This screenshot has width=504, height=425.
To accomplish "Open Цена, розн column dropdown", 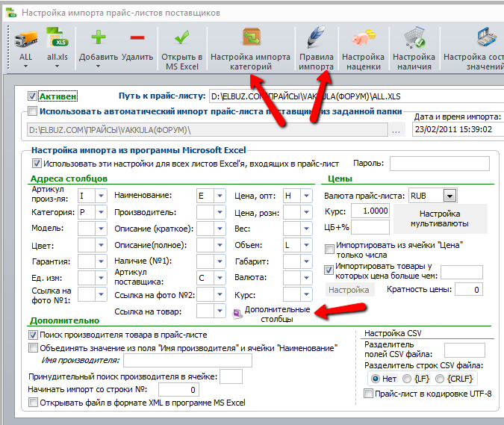I will click(306, 212).
